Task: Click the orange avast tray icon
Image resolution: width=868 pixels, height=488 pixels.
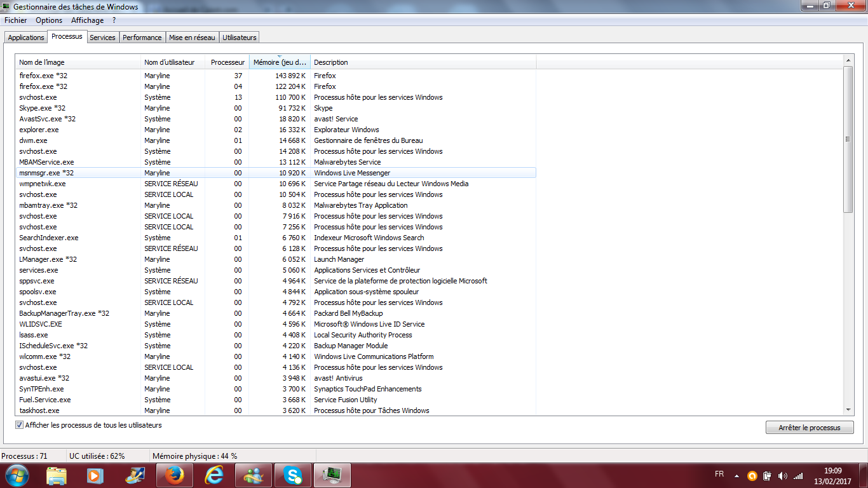Action: click(x=752, y=475)
